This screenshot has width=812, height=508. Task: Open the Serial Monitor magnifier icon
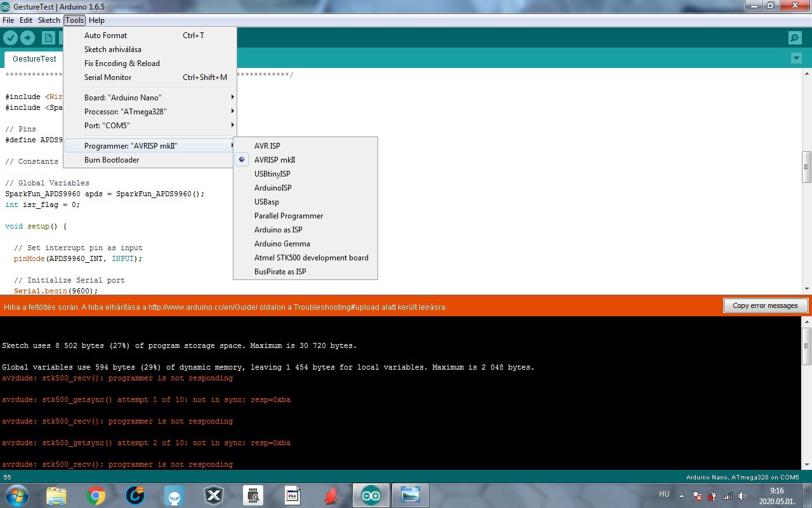pos(795,38)
